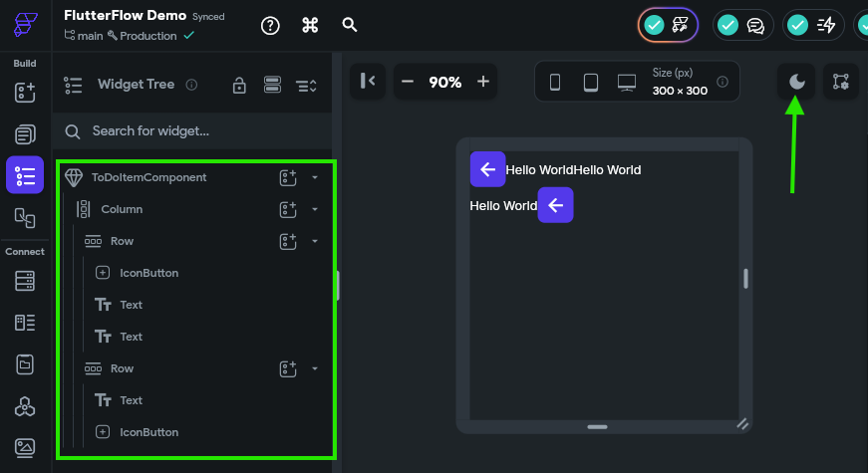
Task: Select second Text under first Row
Action: pyautogui.click(x=132, y=337)
